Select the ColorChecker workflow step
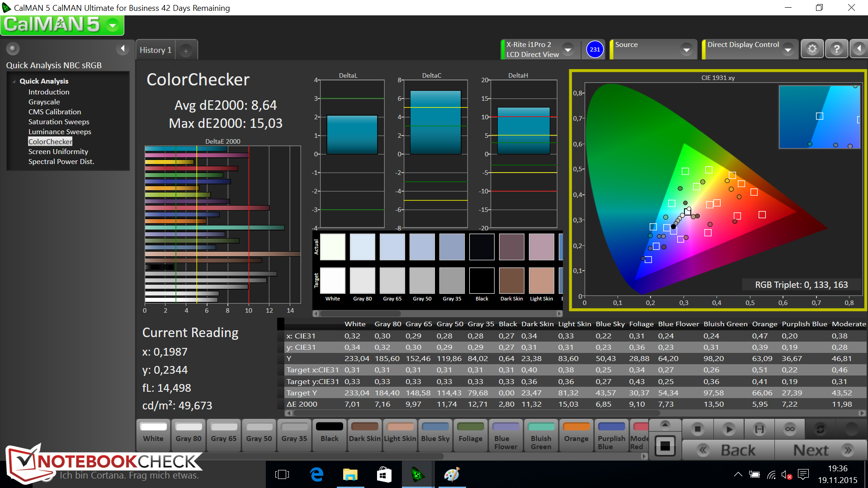 point(50,141)
